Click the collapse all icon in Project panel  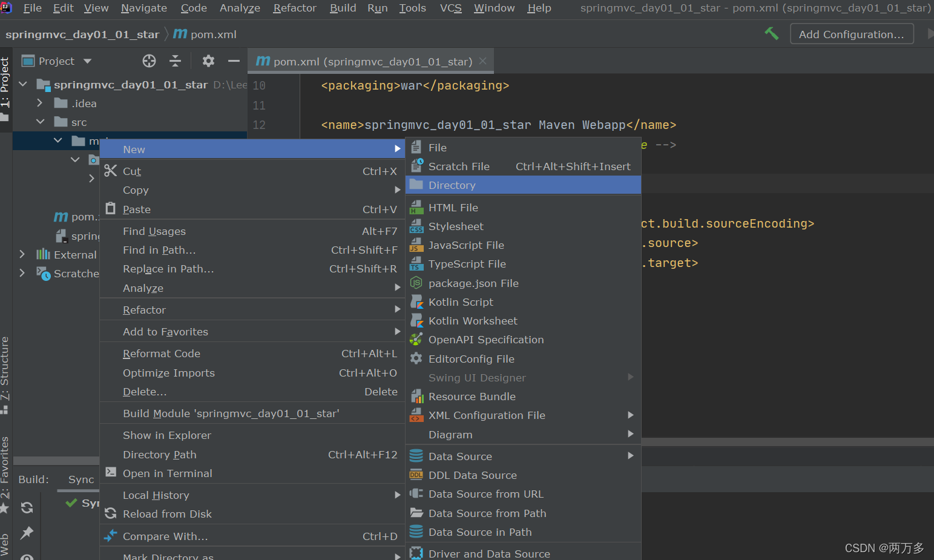click(x=175, y=61)
